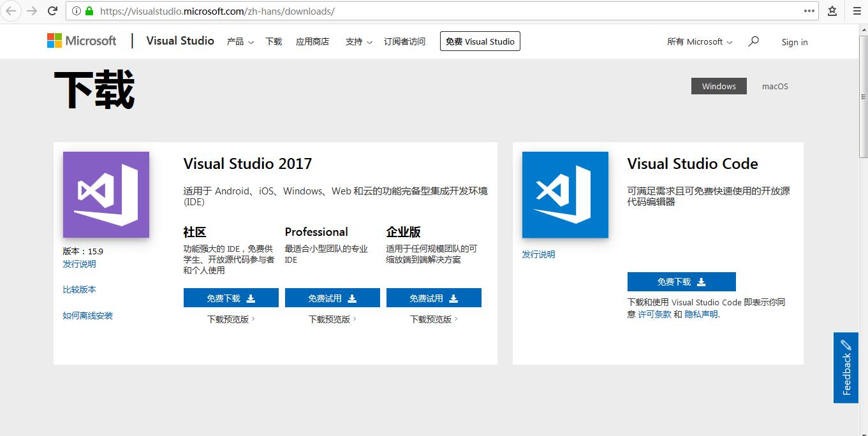
Task: Click 企业版 免费试用 button
Action: click(434, 298)
